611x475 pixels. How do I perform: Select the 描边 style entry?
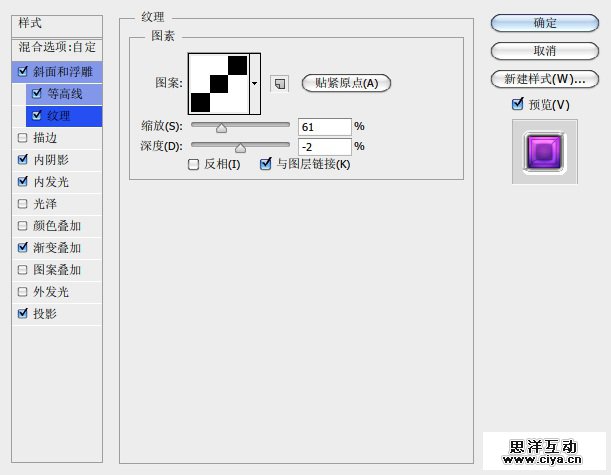coord(57,138)
